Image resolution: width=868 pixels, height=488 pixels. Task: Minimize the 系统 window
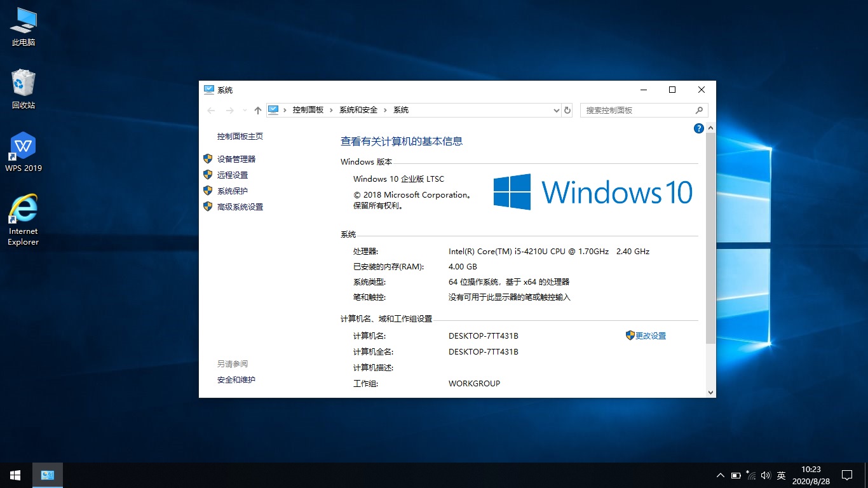click(x=643, y=90)
